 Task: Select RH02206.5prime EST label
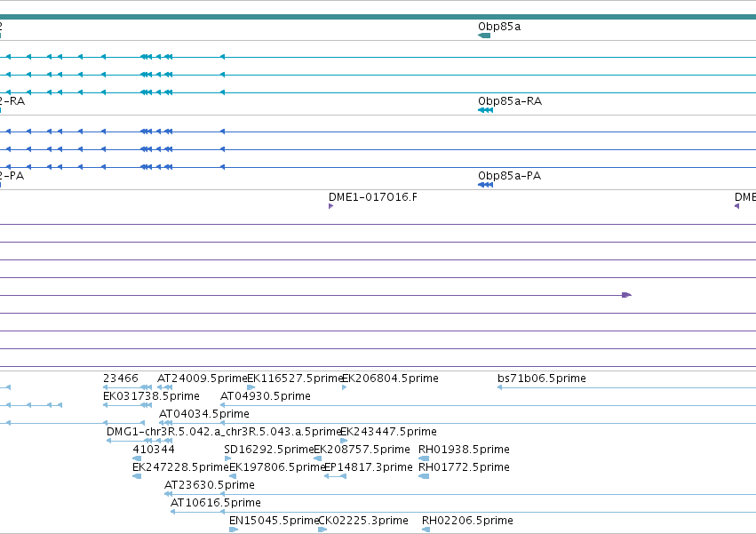(x=467, y=521)
